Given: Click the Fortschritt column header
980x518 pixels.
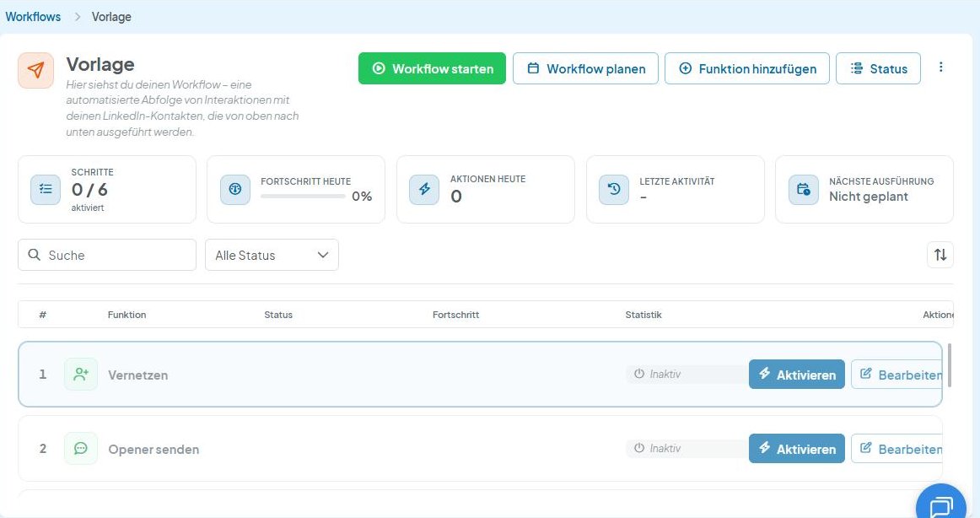Looking at the screenshot, I should [455, 315].
